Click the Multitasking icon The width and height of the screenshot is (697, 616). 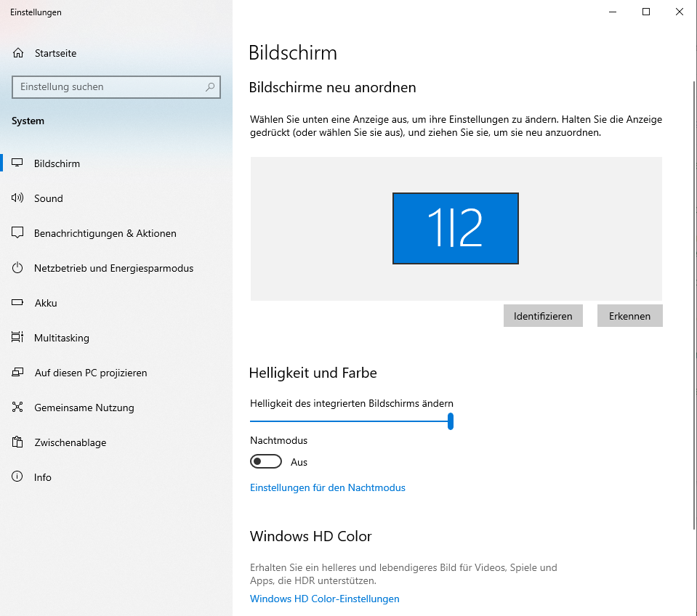(18, 338)
